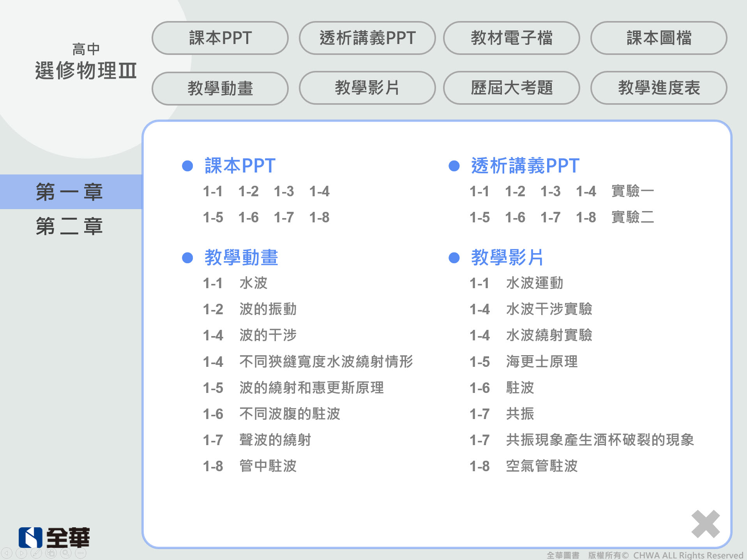Open 實驗二 under 透析講義PPT

click(632, 217)
